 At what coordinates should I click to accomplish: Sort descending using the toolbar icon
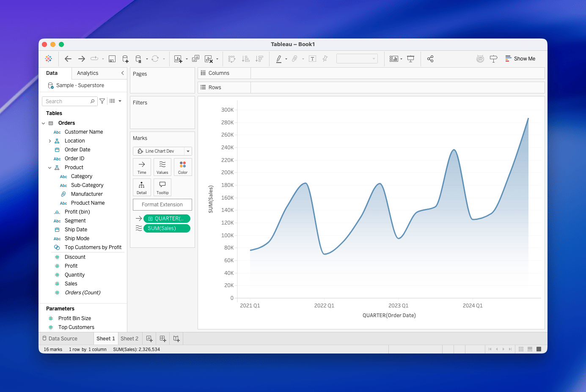(x=259, y=59)
